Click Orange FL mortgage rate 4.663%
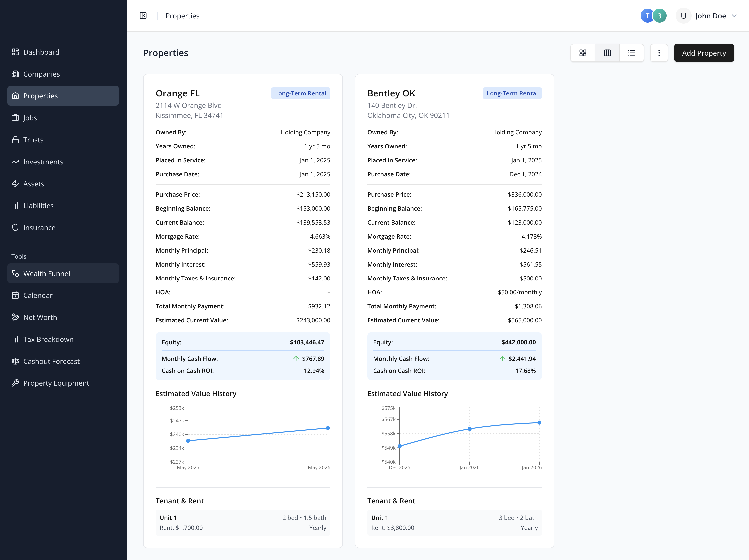The width and height of the screenshot is (749, 560). pos(320,237)
